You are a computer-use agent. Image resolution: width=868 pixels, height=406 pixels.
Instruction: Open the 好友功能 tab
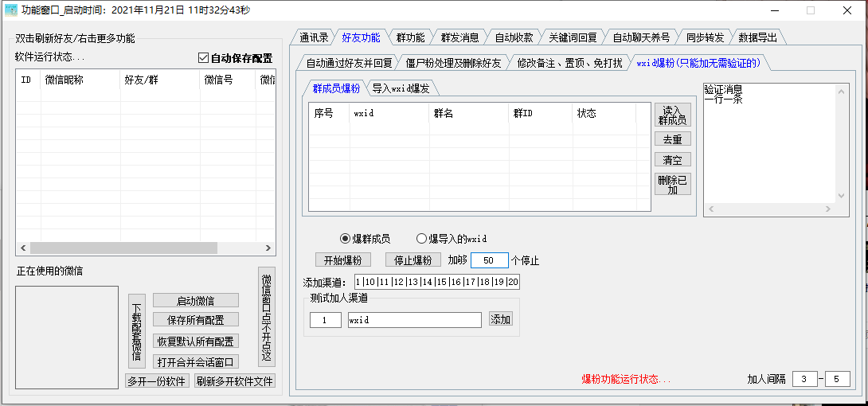(361, 37)
